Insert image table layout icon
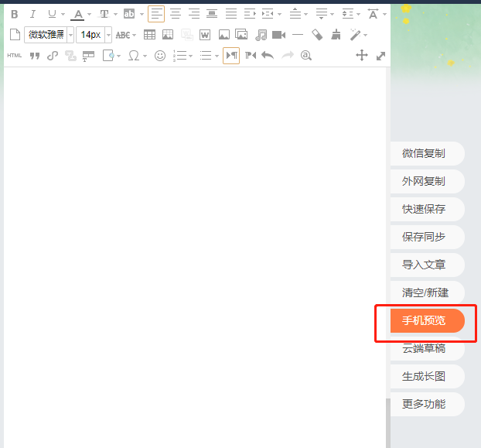The width and height of the screenshot is (481, 448). click(168, 35)
